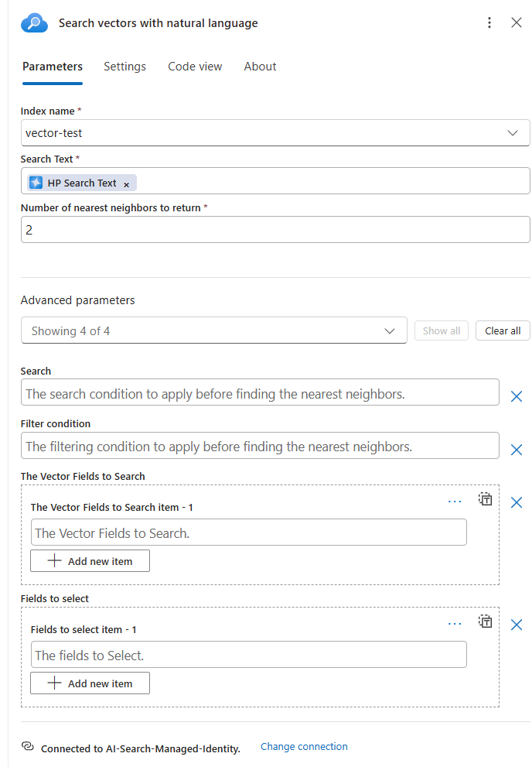Click the Number of nearest neighbors field
The width and height of the screenshot is (532, 767).
[x=275, y=230]
